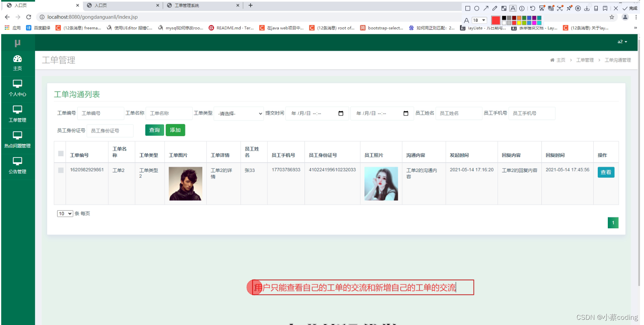The height and width of the screenshot is (325, 644).
Task: Click 完成 to finish the screenshot
Action: tap(630, 8)
